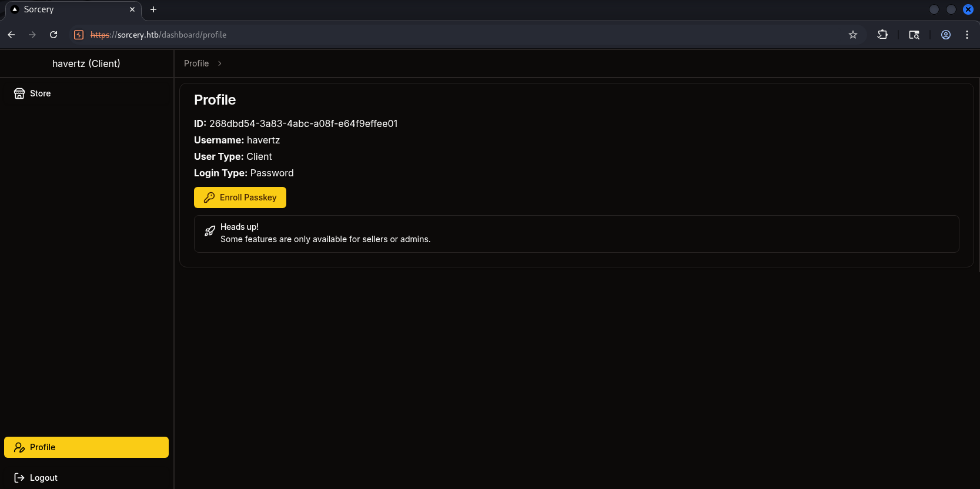Click the havertz (Client) sidebar header

tap(86, 63)
